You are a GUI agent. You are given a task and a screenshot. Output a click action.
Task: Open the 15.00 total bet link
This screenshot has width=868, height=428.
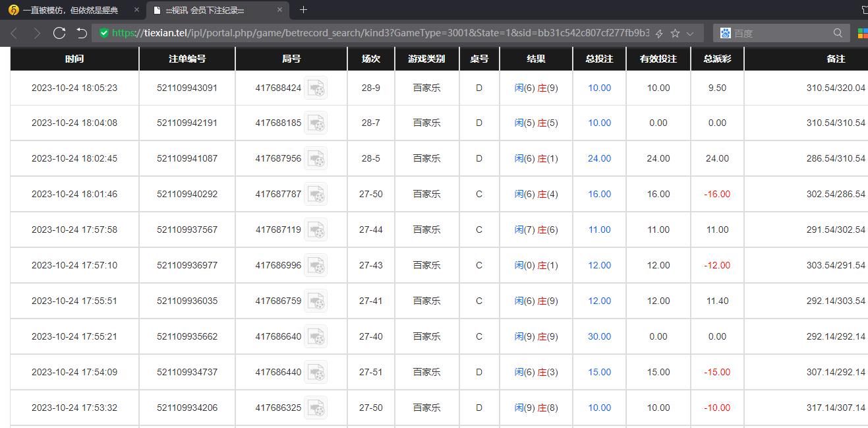pyautogui.click(x=600, y=372)
